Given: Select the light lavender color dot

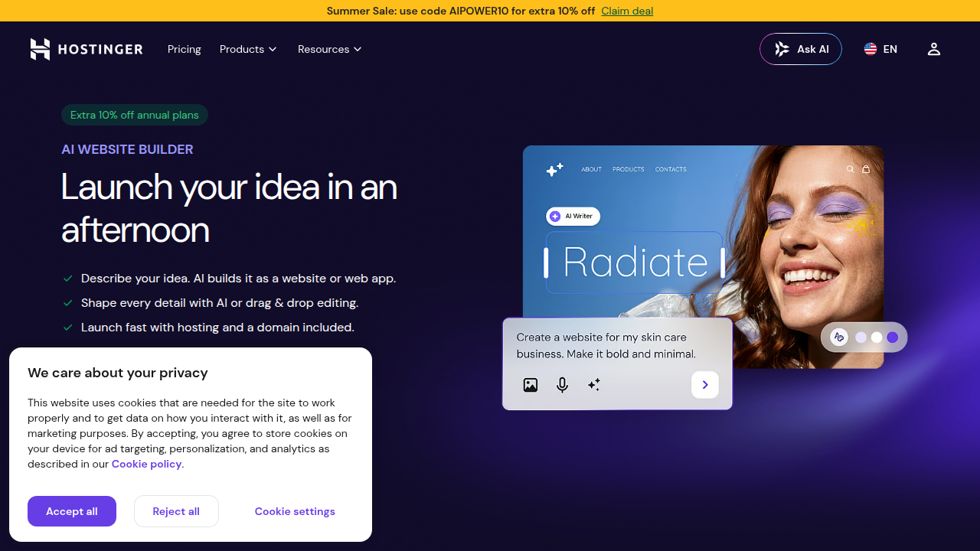Looking at the screenshot, I should (x=861, y=337).
